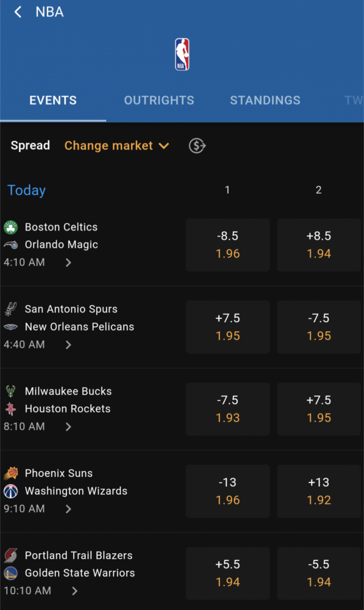Go back using the arrow beside NBA
This screenshot has width=364, height=610.
coord(18,12)
